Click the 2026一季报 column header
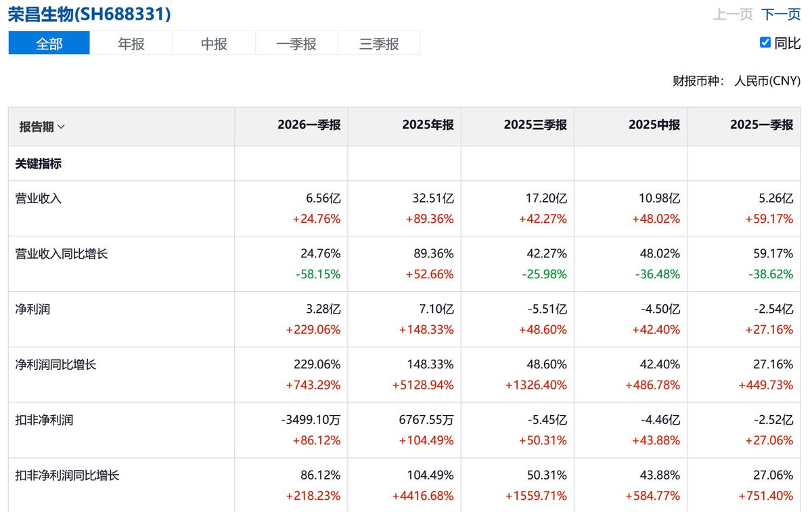Viewport: 812px width, 512px height. 309,125
